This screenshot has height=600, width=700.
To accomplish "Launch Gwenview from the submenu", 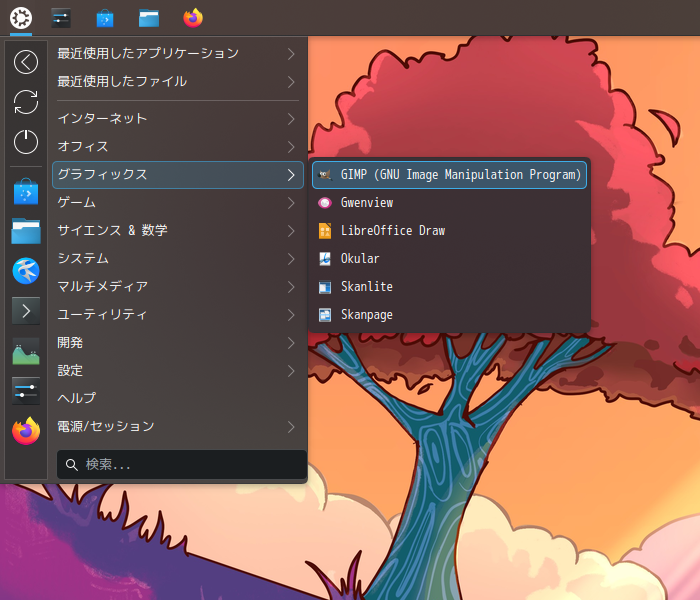I will [449, 203].
